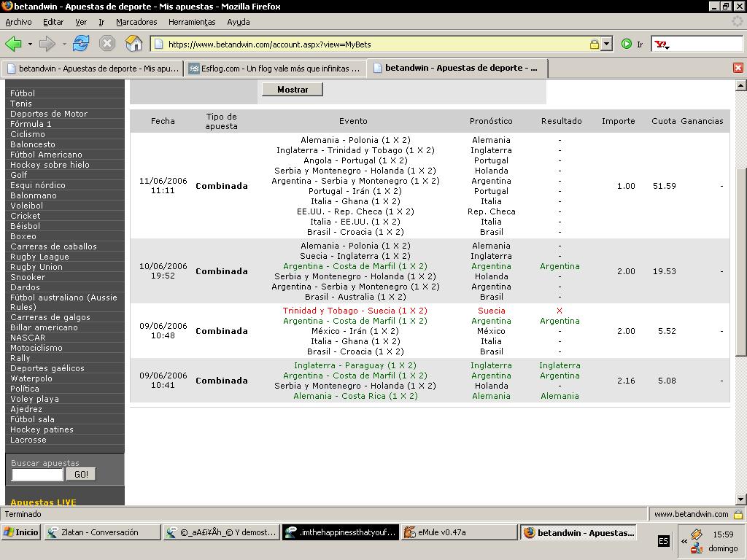Image resolution: width=747 pixels, height=560 pixels.
Task: Open the Archivo menu
Action: coord(18,22)
